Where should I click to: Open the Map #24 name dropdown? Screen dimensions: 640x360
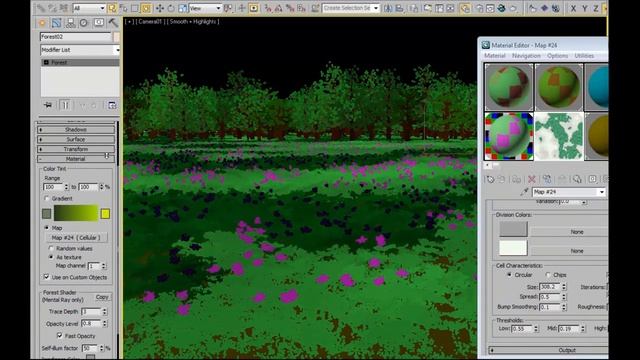click(569, 192)
